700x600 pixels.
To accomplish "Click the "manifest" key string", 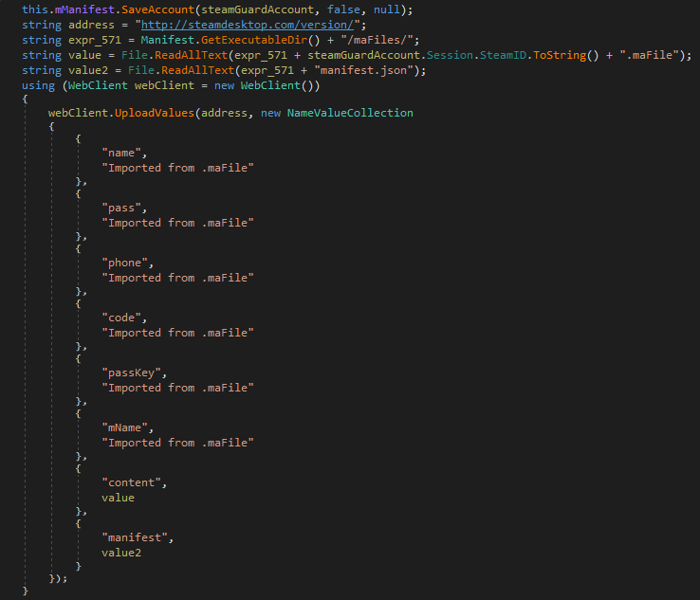I will coord(135,537).
